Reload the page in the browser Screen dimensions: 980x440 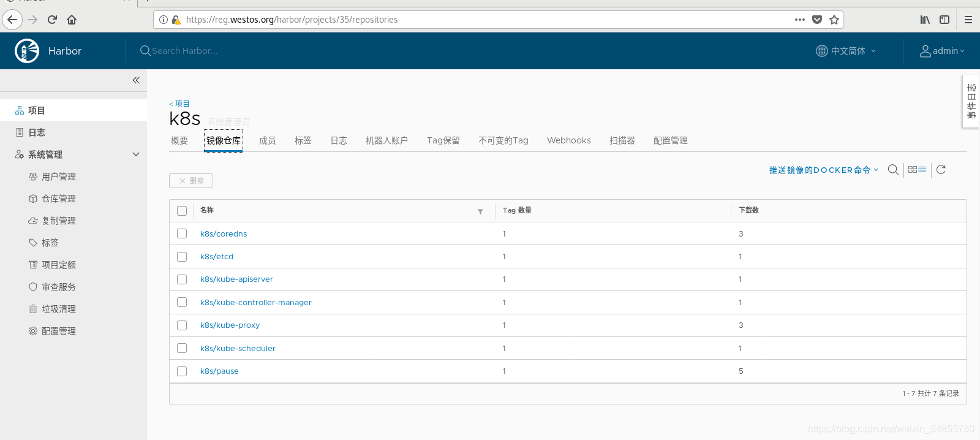(x=52, y=20)
